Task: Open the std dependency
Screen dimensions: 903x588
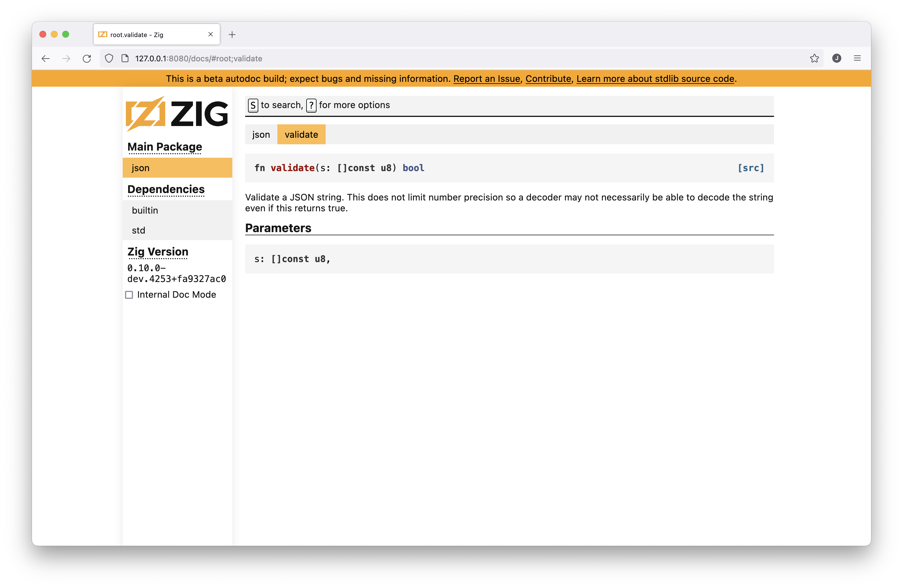Action: coord(138,230)
